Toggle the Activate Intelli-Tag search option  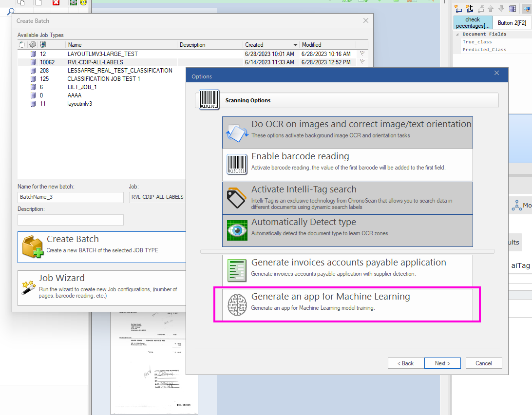347,198
